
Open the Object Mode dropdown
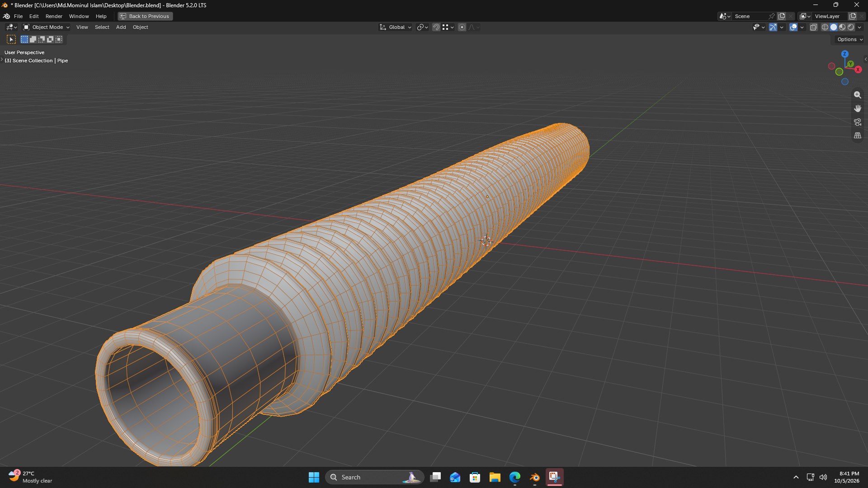(46, 27)
